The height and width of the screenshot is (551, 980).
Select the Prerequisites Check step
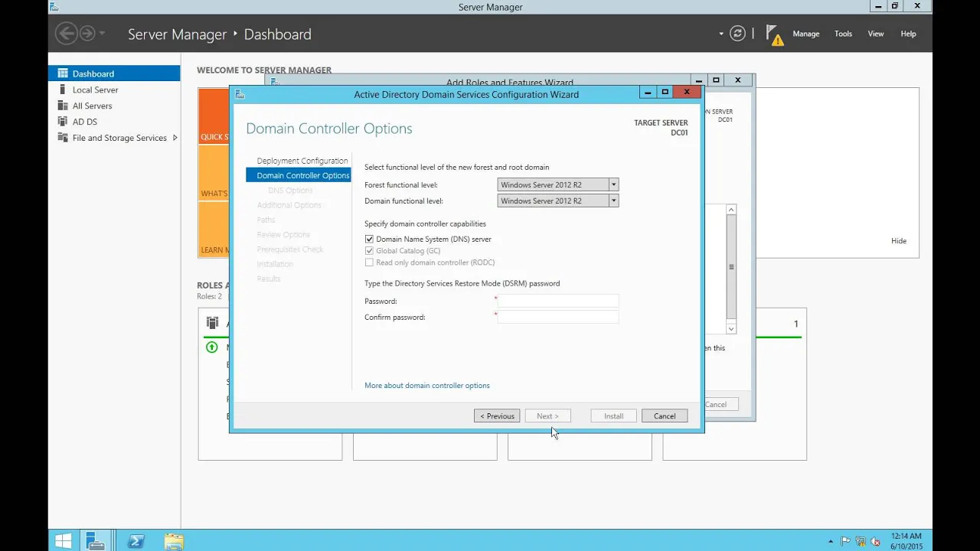click(x=290, y=249)
